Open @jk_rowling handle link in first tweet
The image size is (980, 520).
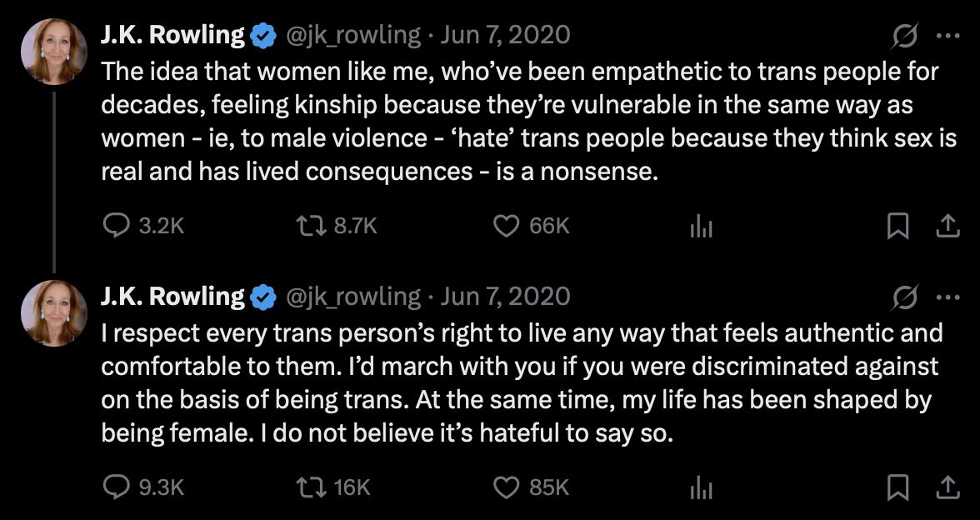354,35
